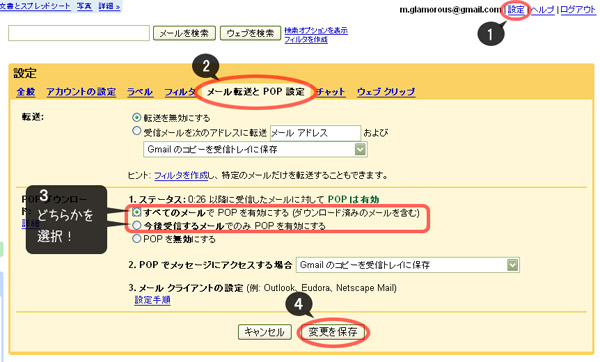
Task: Select 転送を無効にする radio button
Action: coord(136,117)
